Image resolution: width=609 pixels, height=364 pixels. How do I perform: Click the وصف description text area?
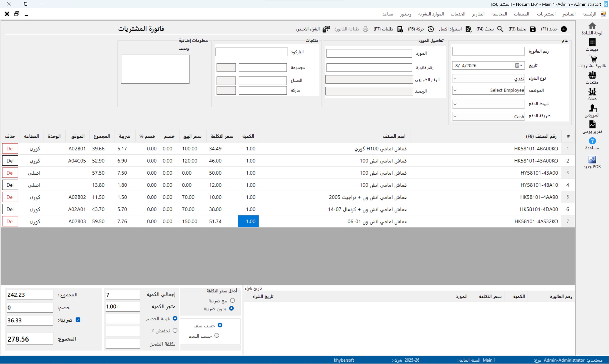[x=155, y=69]
